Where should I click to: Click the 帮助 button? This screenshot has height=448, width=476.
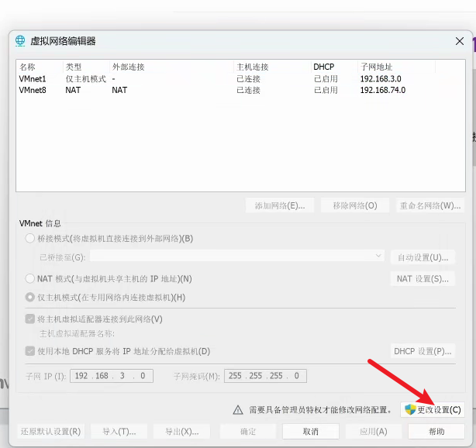pyautogui.click(x=436, y=431)
